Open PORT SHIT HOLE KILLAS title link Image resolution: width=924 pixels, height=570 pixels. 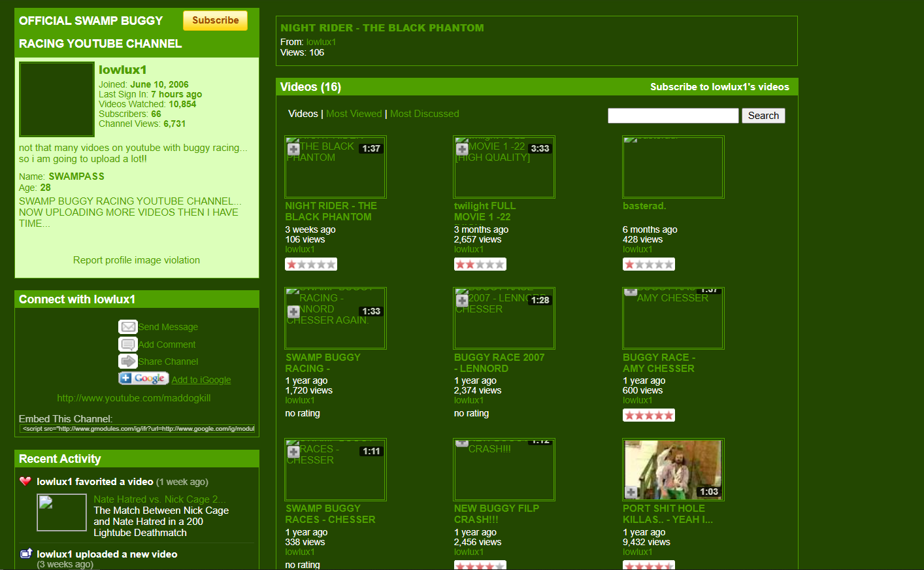click(668, 514)
